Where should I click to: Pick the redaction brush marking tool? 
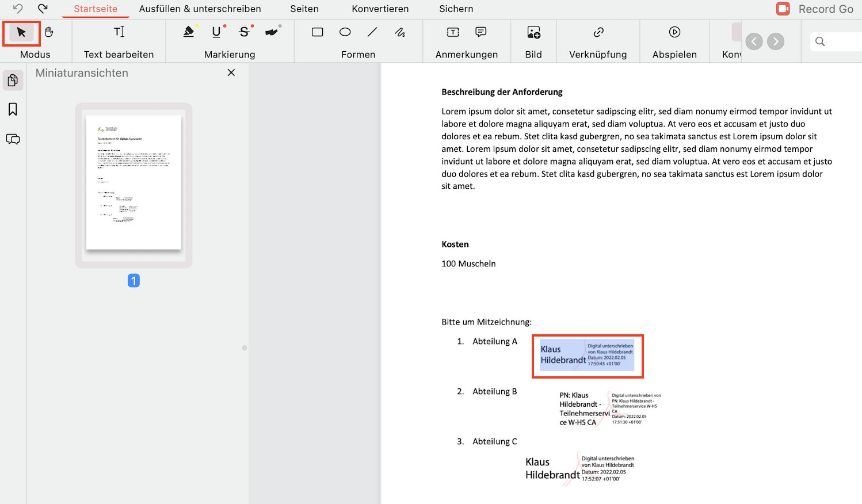pos(272,32)
